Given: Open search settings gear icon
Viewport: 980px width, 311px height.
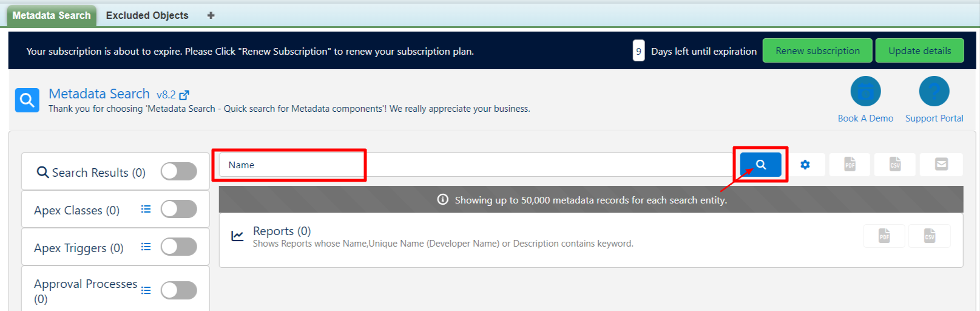Looking at the screenshot, I should click(x=805, y=165).
